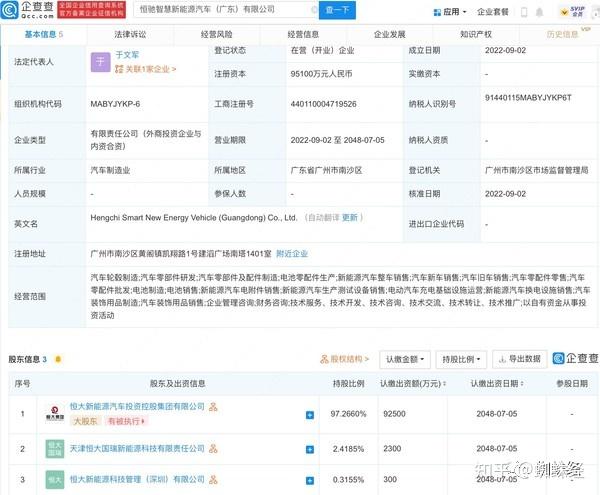The height and width of the screenshot is (495, 600).
Task: Focus the company search input field
Action: point(226,10)
